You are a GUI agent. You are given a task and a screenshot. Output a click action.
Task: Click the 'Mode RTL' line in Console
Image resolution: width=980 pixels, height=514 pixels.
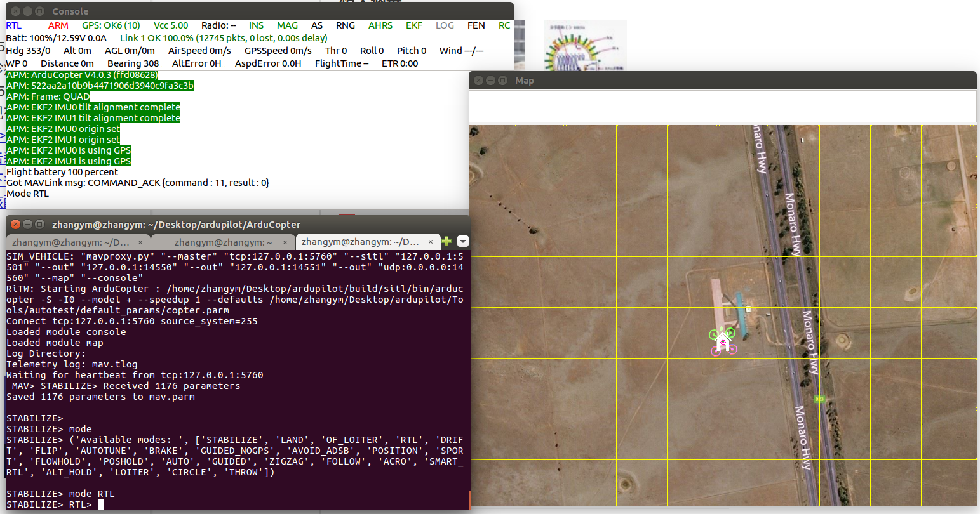point(27,194)
